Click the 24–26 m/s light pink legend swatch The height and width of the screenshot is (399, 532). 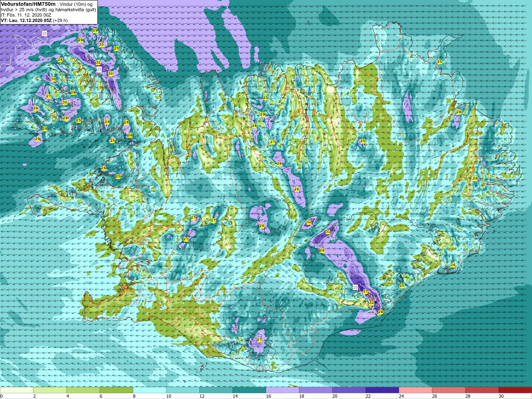click(x=416, y=390)
